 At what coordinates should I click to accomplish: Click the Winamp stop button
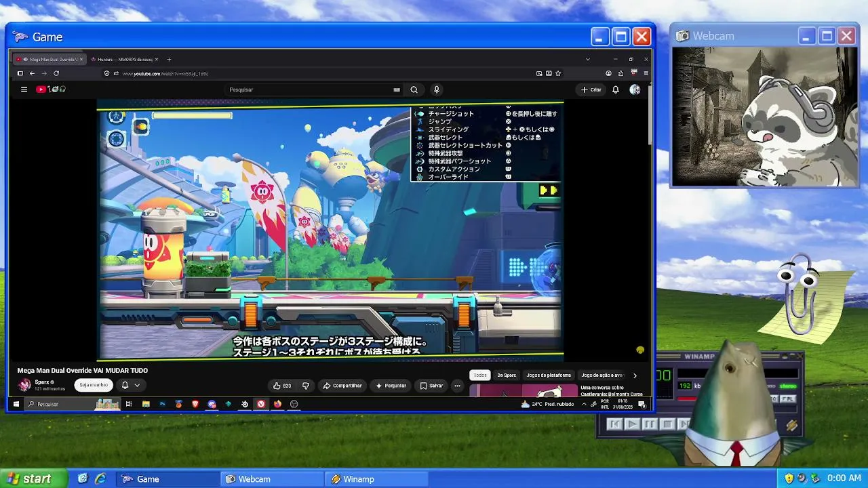click(x=667, y=424)
